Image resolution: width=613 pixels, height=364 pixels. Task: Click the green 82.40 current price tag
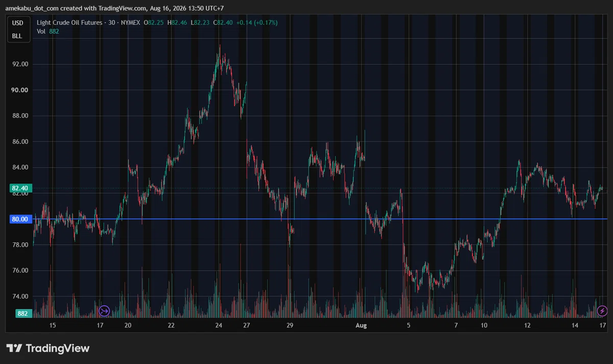pos(20,189)
